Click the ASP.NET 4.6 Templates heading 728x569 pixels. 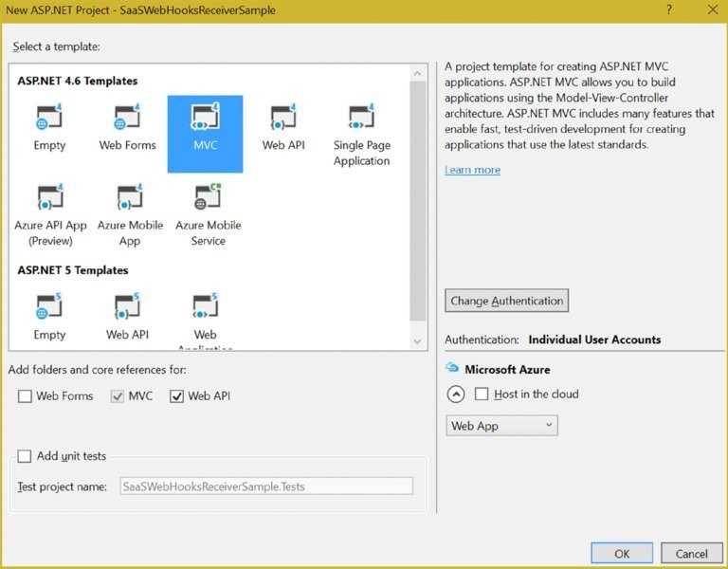point(78,81)
